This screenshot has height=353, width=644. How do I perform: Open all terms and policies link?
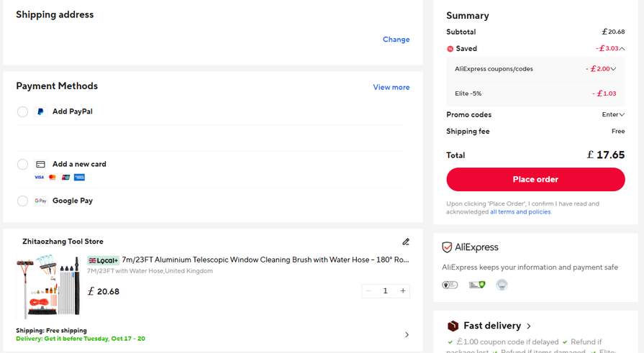pos(520,212)
